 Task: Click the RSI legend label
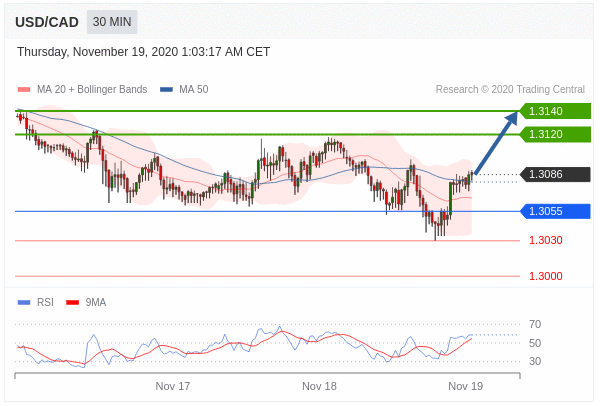pyautogui.click(x=45, y=303)
